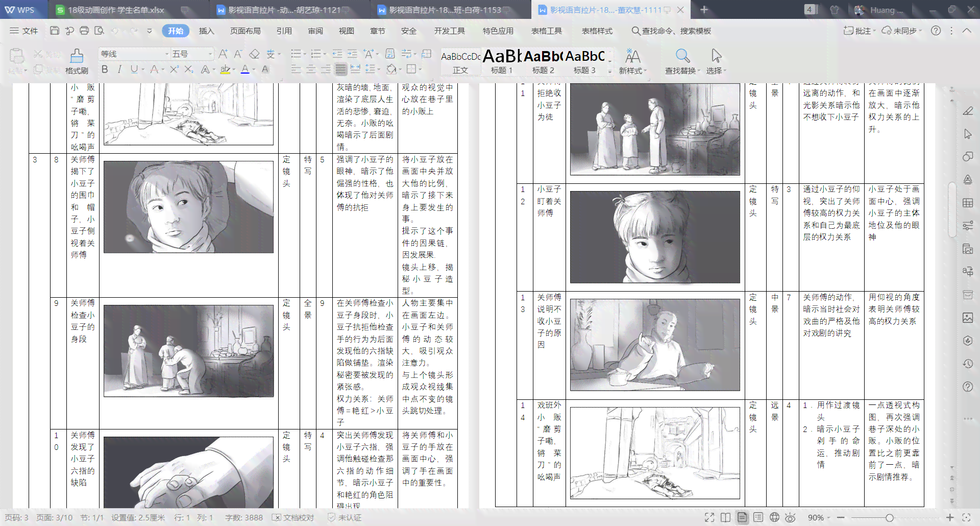Image resolution: width=980 pixels, height=526 pixels.
Task: Click Increase Font Size icon
Action: click(x=223, y=54)
